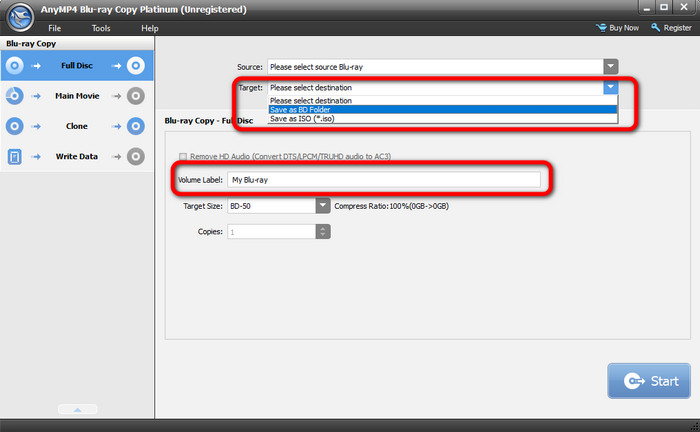Open the Help menu
Screen dimensions: 700x432
tap(150, 28)
